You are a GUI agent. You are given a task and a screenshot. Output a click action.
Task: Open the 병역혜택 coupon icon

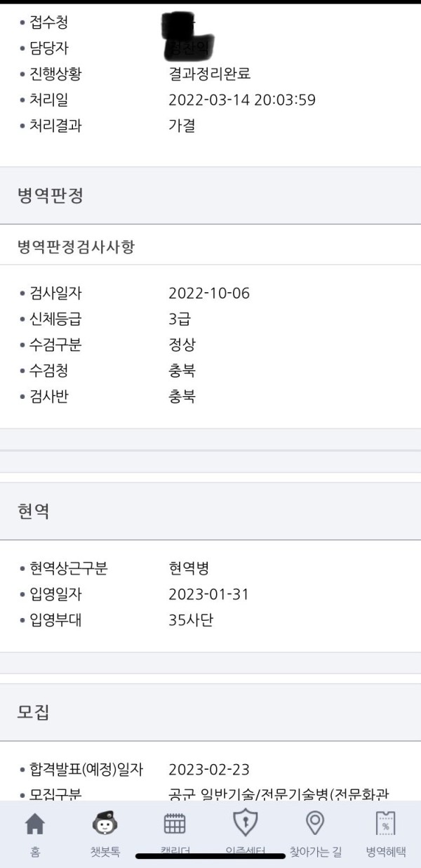pos(385,822)
